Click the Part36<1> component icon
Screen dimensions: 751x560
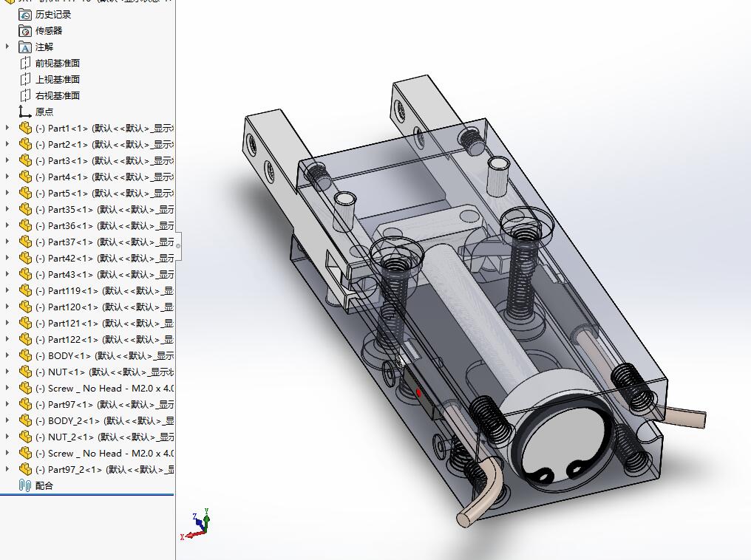(x=25, y=226)
